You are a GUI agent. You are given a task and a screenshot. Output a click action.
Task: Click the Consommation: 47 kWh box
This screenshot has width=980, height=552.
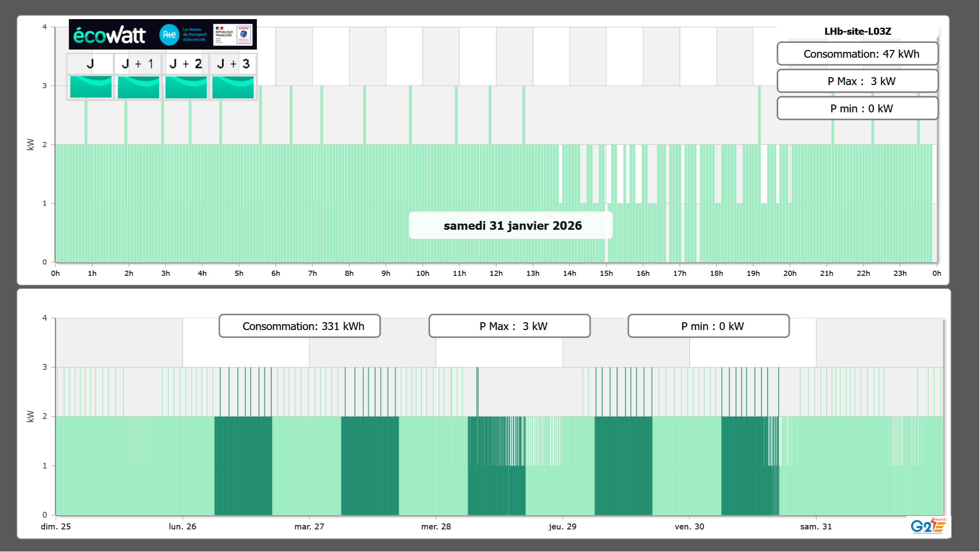click(x=857, y=54)
